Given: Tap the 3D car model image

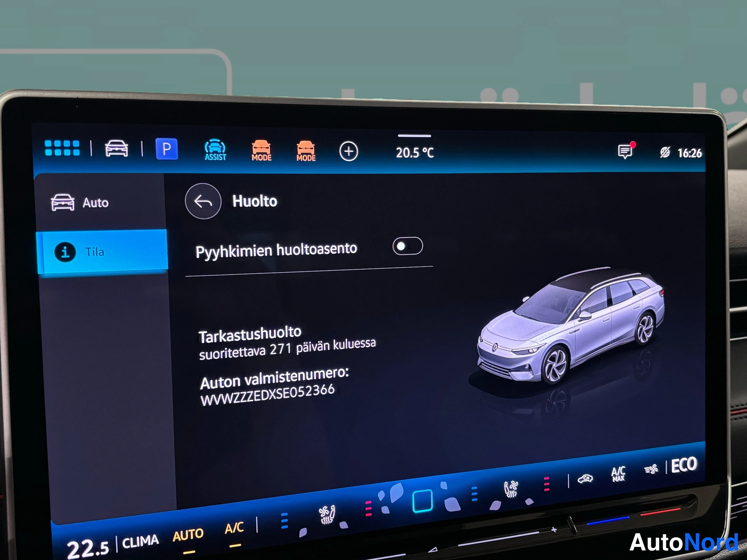Looking at the screenshot, I should click(x=571, y=326).
